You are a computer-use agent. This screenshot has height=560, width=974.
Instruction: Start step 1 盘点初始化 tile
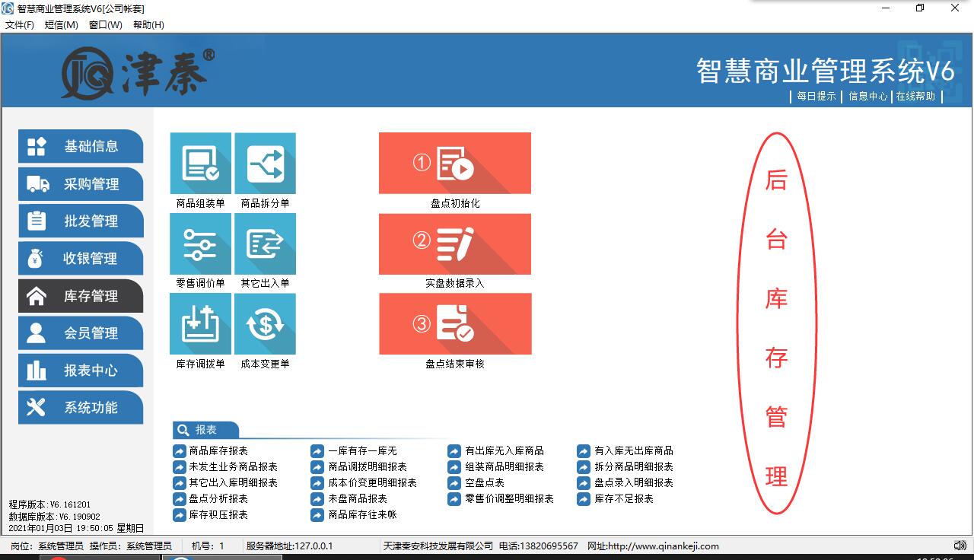click(454, 164)
